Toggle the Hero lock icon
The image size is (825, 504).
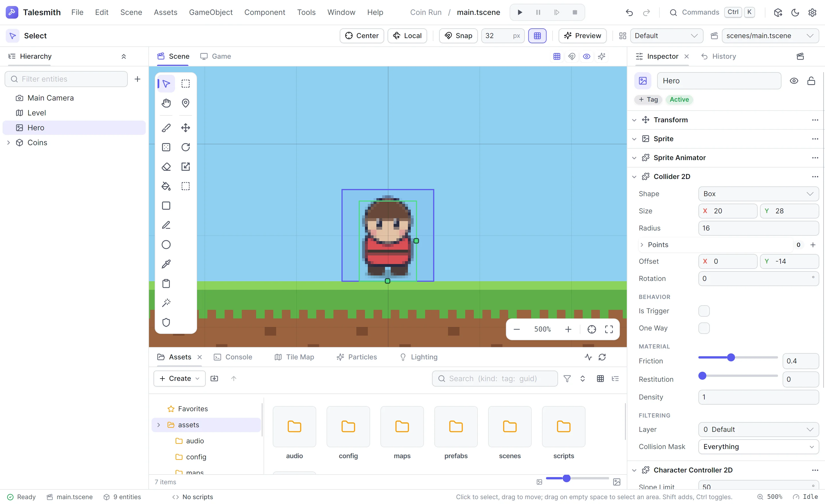pyautogui.click(x=811, y=81)
